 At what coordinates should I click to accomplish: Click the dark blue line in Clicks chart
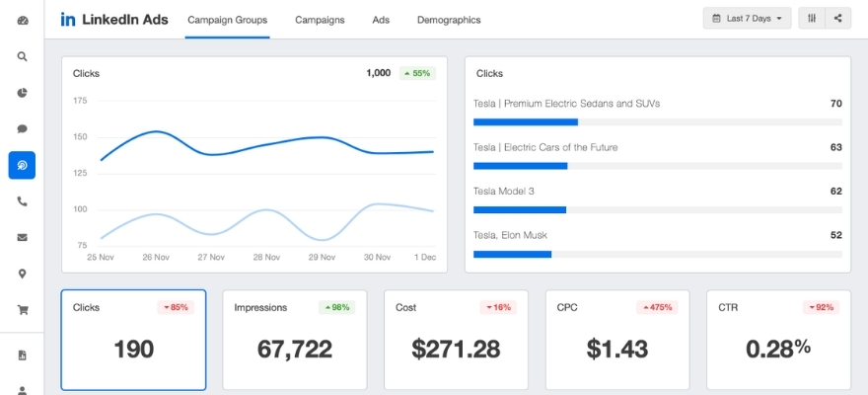[267, 144]
